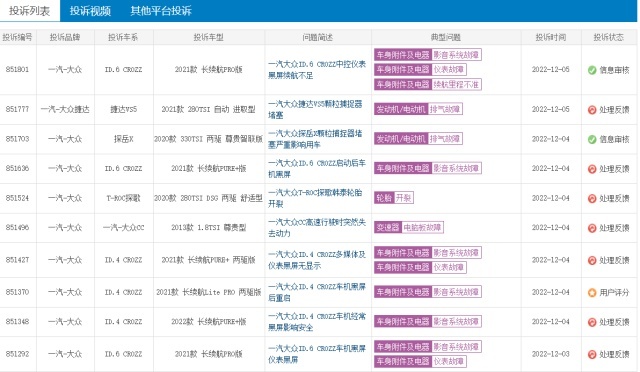The width and height of the screenshot is (640, 372).
Task: Open complaint 一汽大众ID.6 CROZZ车机黑屏仪表黑屏
Action: pyautogui.click(x=317, y=354)
